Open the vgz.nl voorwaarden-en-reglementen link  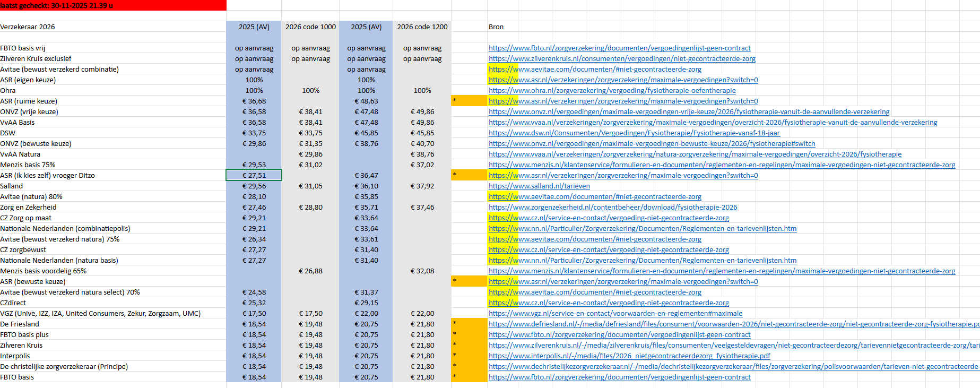(x=615, y=314)
